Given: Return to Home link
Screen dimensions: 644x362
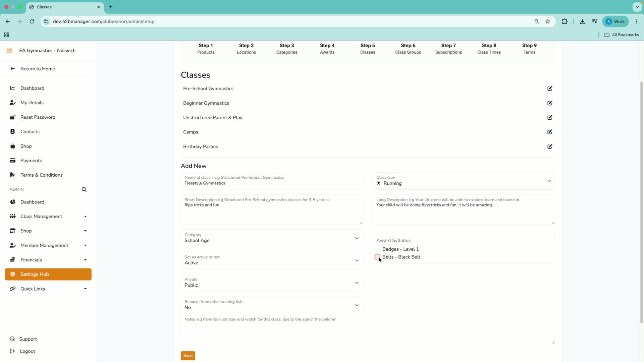Looking at the screenshot, I should coord(38,69).
